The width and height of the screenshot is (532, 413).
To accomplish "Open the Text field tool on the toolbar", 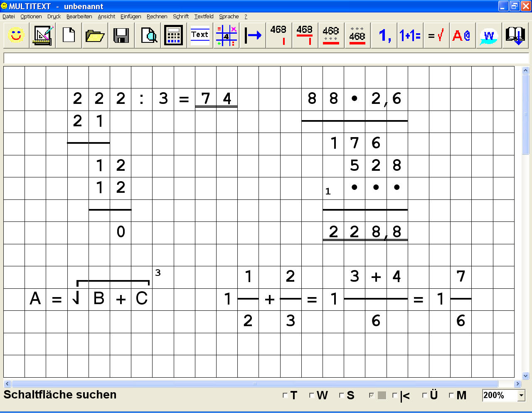I will coord(200,35).
